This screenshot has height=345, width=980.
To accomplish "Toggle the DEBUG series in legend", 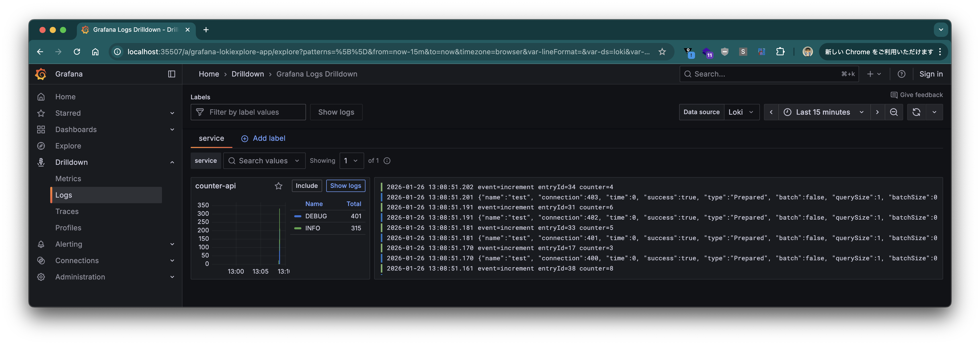I will (x=316, y=216).
